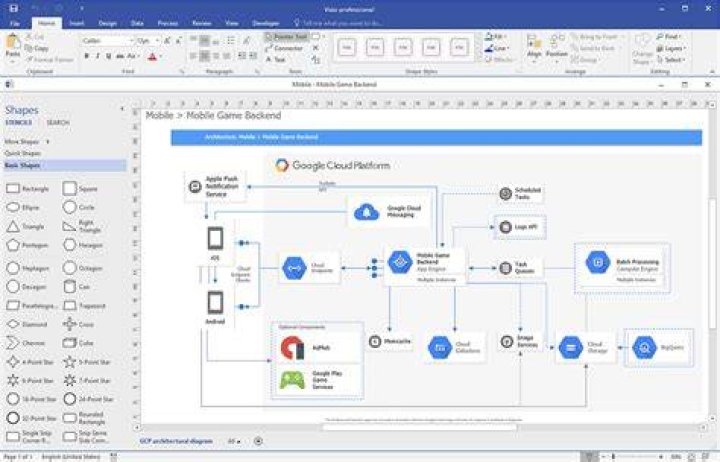Viewport: 720px width, 462px height.
Task: Select the Rectangle shape in Basic Shapes
Action: pyautogui.click(x=28, y=189)
